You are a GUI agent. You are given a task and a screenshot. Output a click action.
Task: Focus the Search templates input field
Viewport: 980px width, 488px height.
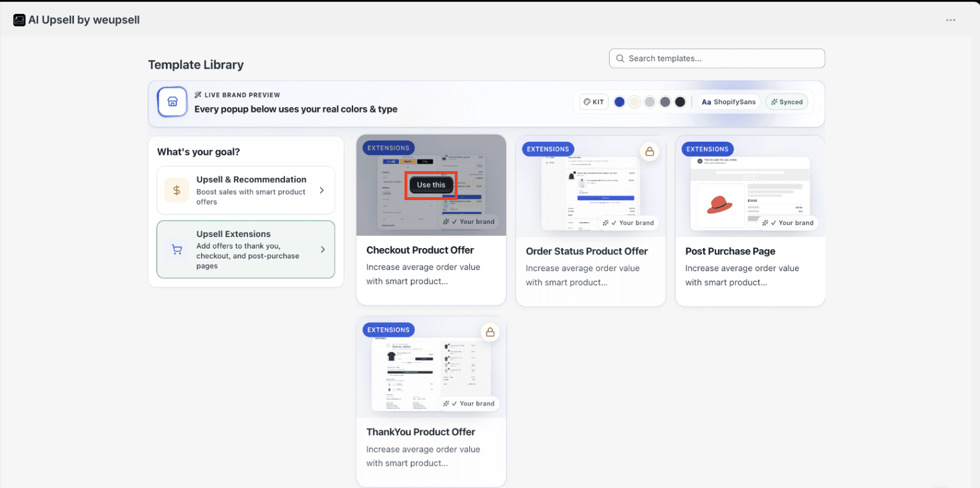[x=717, y=58]
